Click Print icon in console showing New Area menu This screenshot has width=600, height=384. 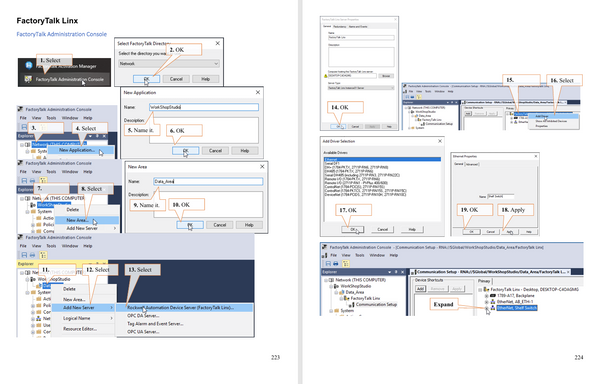(x=33, y=180)
